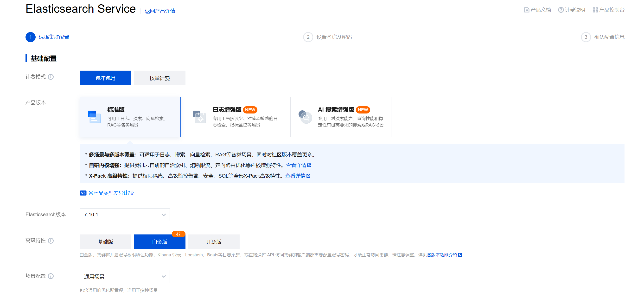This screenshot has height=300, width=644.
Task: Click the step 1 number circle
Action: click(31, 37)
